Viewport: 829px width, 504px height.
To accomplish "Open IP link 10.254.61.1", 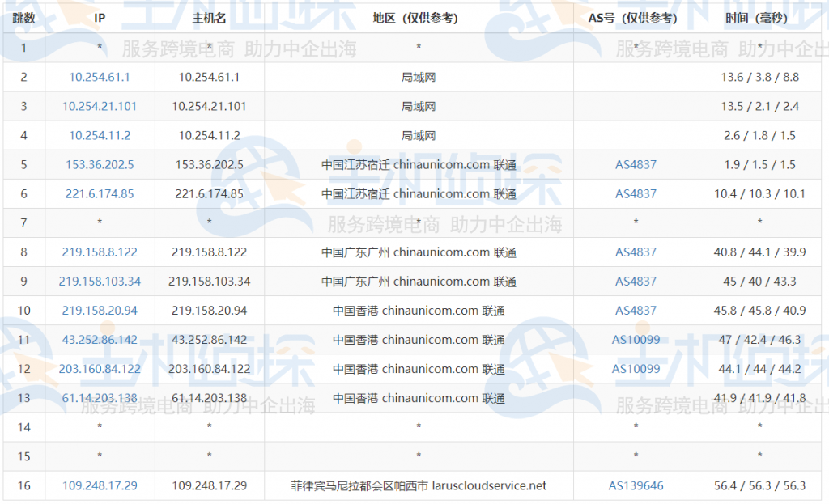I will (100, 77).
